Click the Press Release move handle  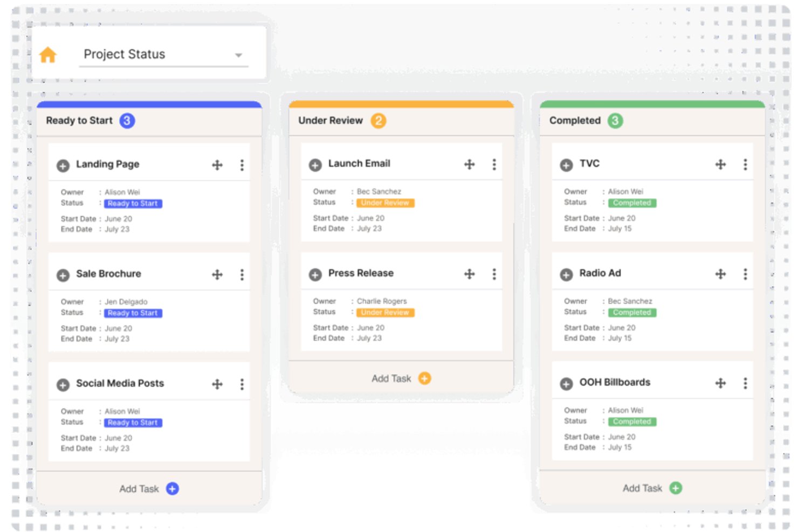470,274
